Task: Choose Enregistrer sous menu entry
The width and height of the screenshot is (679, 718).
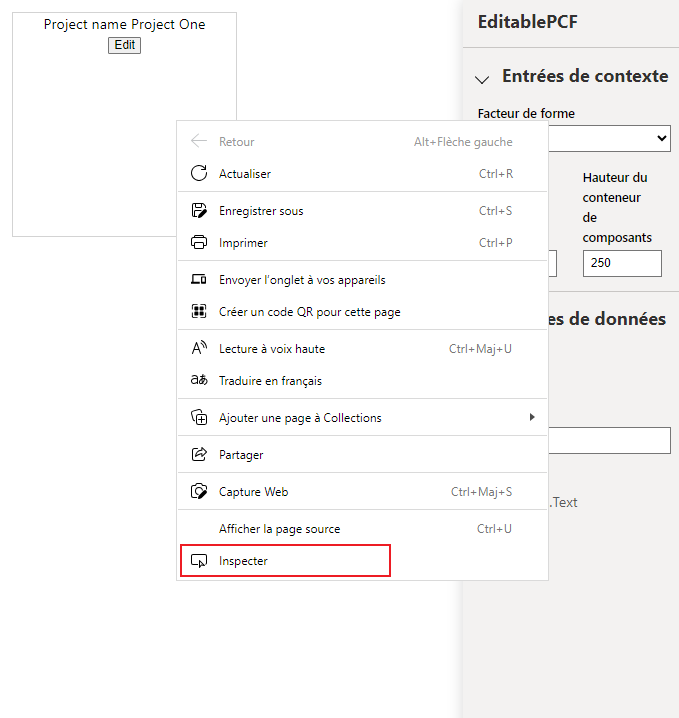Action: tap(362, 211)
